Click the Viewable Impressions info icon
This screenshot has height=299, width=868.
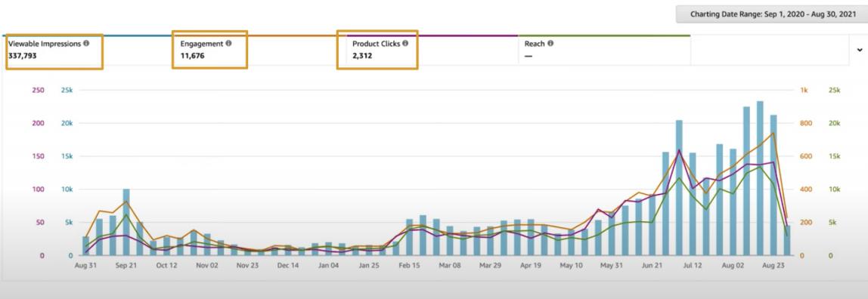86,43
